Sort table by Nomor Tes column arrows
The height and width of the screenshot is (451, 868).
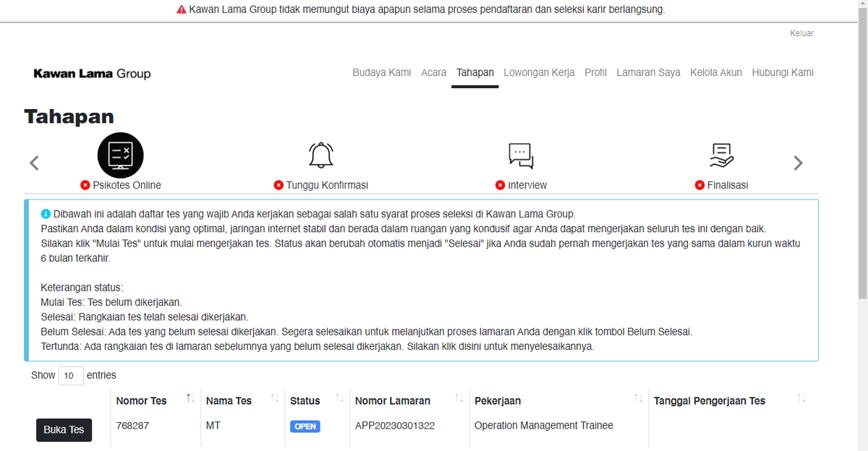190,398
